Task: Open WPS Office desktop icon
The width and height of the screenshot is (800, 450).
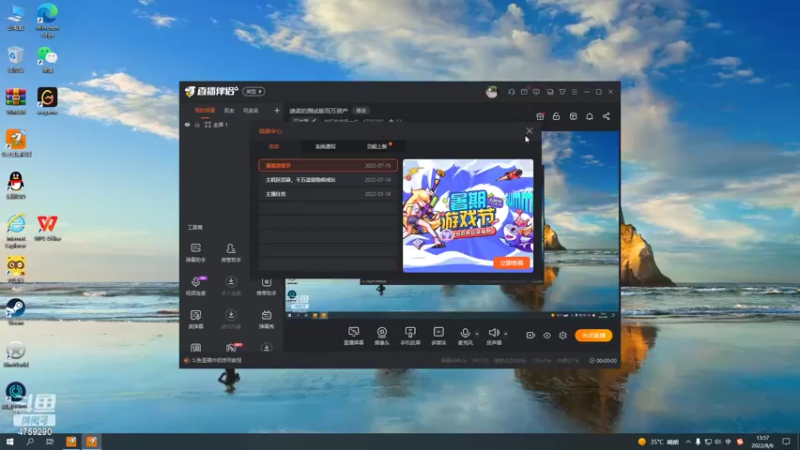Action: (47, 228)
